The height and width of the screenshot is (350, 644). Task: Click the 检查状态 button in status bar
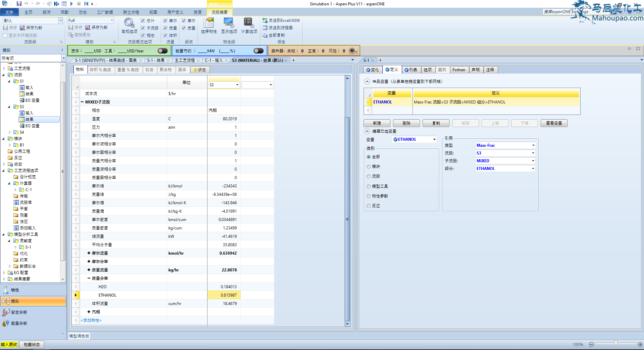(32, 345)
